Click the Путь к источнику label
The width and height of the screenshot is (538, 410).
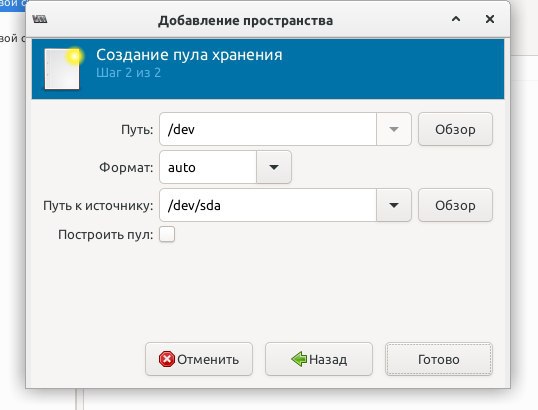click(98, 206)
